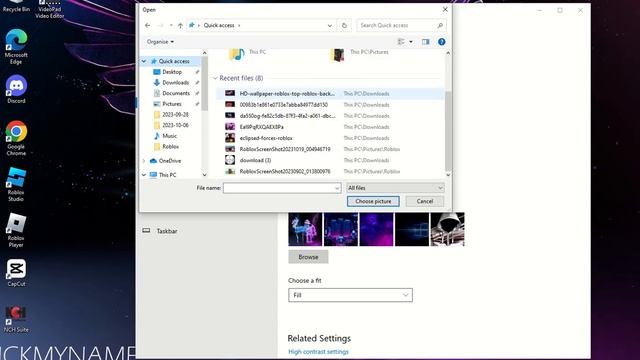
Task: Collapse the This PC tree node
Action: tap(144, 175)
